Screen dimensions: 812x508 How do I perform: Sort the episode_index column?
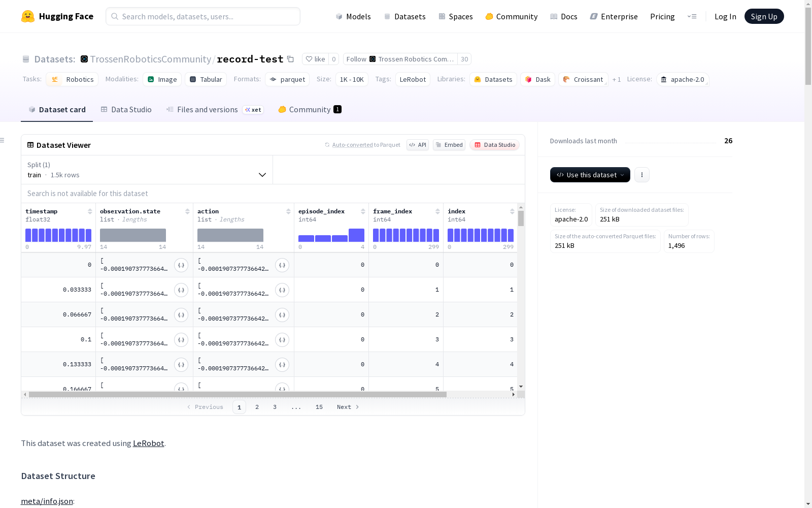click(x=363, y=211)
